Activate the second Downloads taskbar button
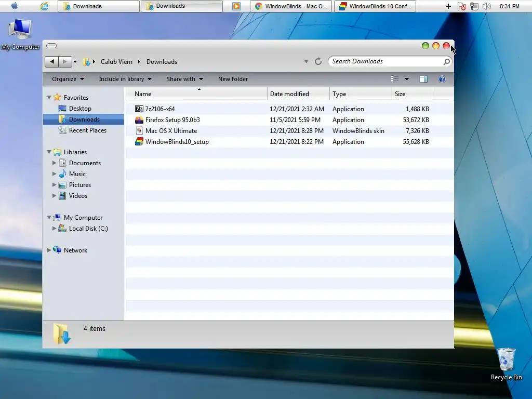532x399 pixels. (x=182, y=6)
